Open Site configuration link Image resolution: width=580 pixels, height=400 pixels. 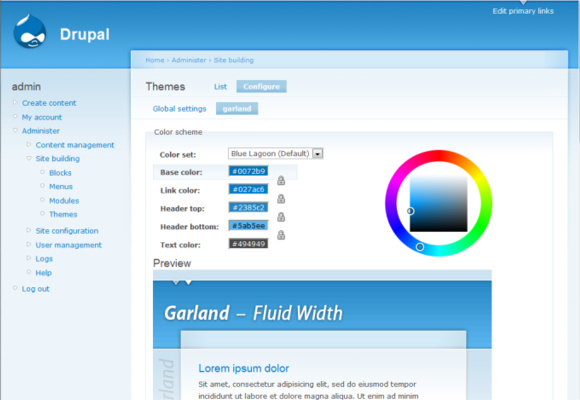(x=67, y=231)
